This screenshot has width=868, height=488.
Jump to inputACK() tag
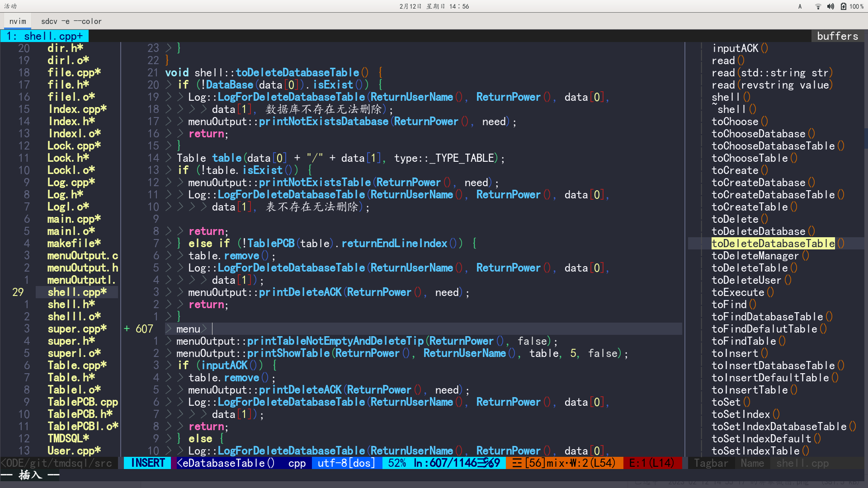pyautogui.click(x=740, y=48)
